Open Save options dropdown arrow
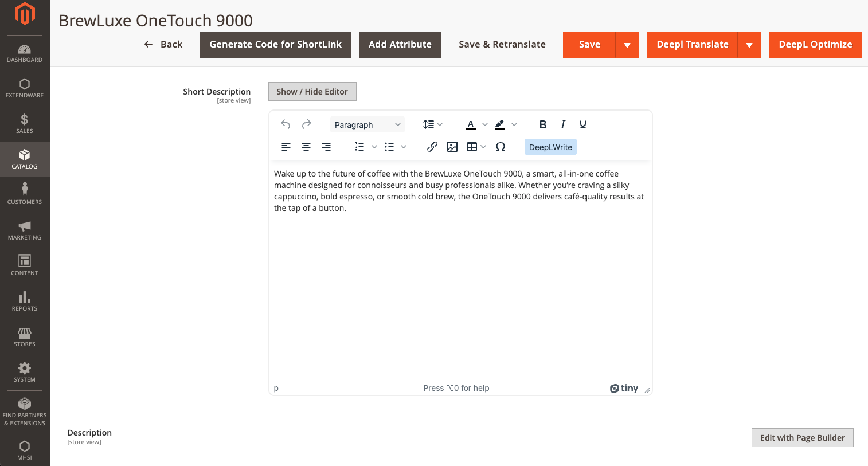This screenshot has height=466, width=868. pyautogui.click(x=627, y=45)
